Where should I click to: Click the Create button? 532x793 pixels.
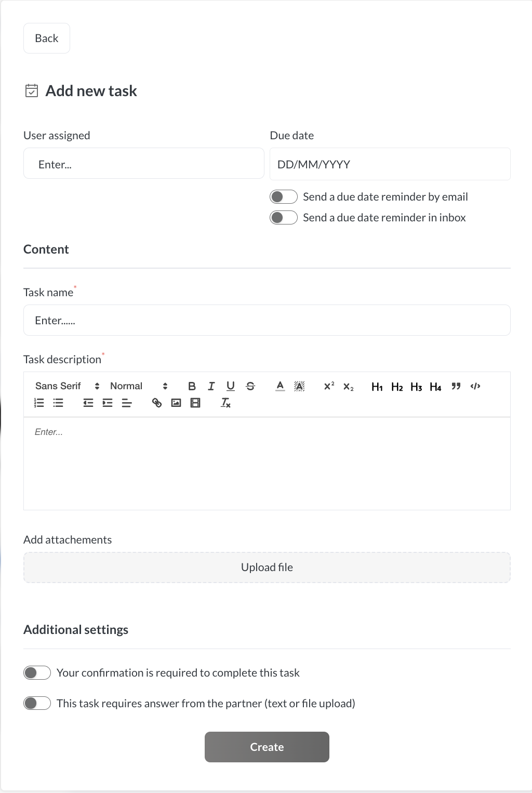tap(267, 747)
